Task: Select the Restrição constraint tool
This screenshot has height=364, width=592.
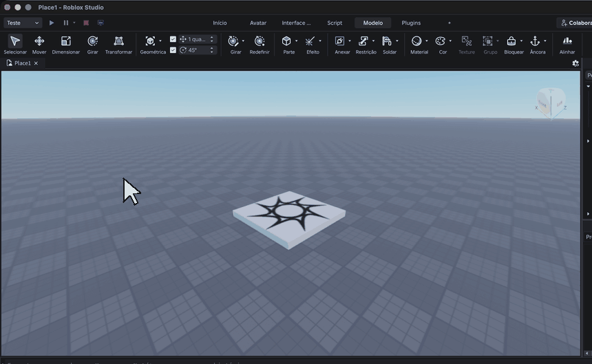Action: tap(363, 41)
